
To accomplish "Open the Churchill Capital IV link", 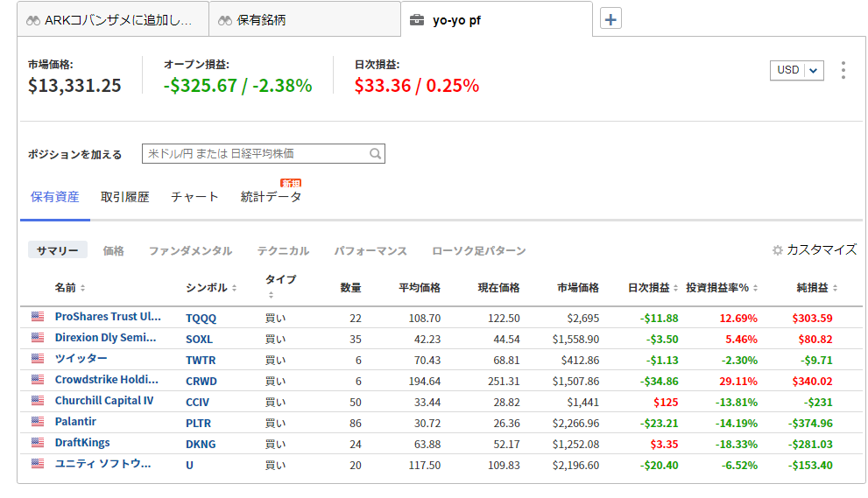I will pos(104,401).
